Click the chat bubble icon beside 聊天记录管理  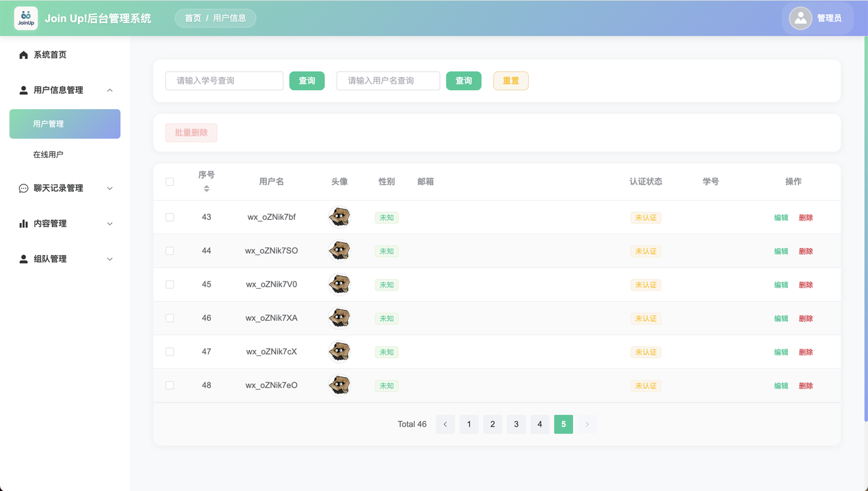point(24,189)
